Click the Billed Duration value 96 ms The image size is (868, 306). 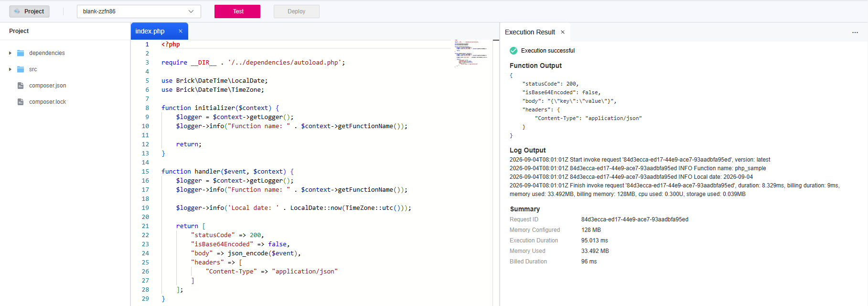click(589, 262)
